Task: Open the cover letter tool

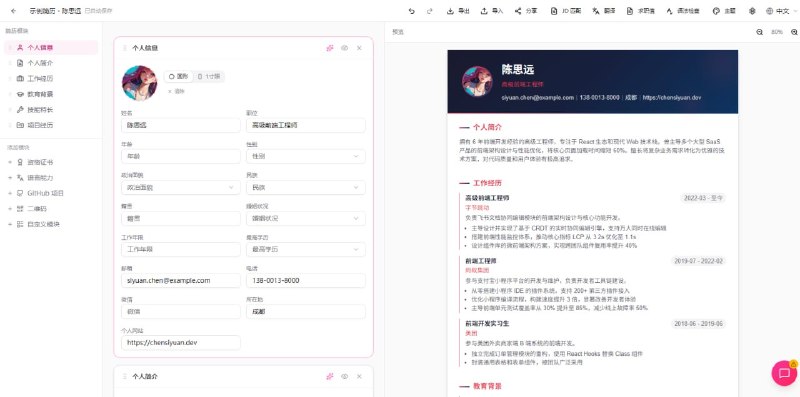Action: click(x=641, y=11)
